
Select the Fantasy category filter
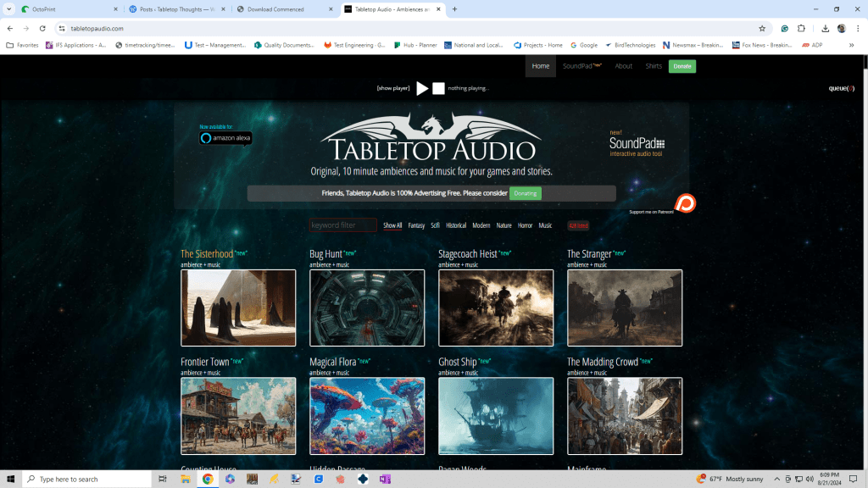[x=416, y=225]
